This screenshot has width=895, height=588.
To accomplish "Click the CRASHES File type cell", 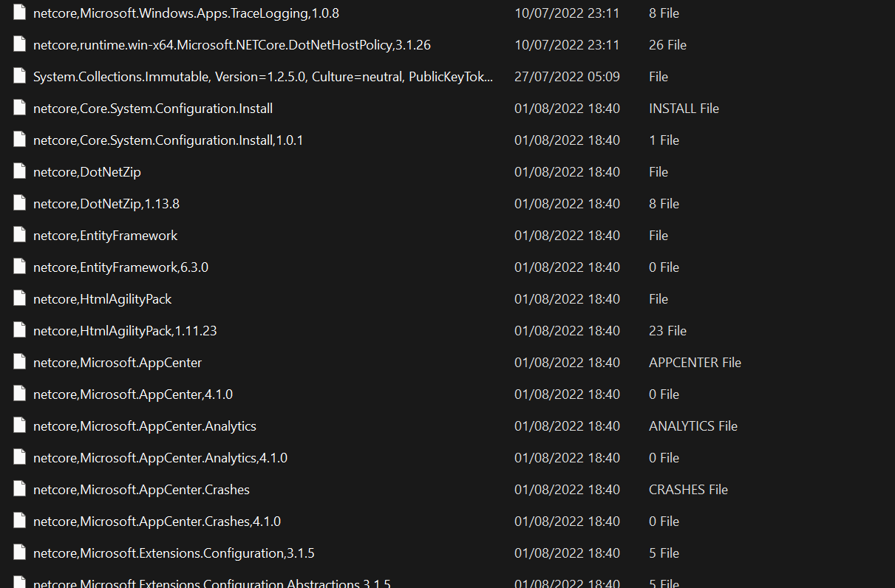I will [689, 490].
